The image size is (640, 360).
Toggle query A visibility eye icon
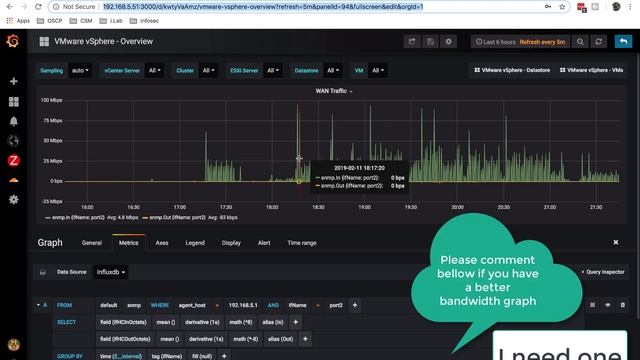pyautogui.click(x=607, y=305)
